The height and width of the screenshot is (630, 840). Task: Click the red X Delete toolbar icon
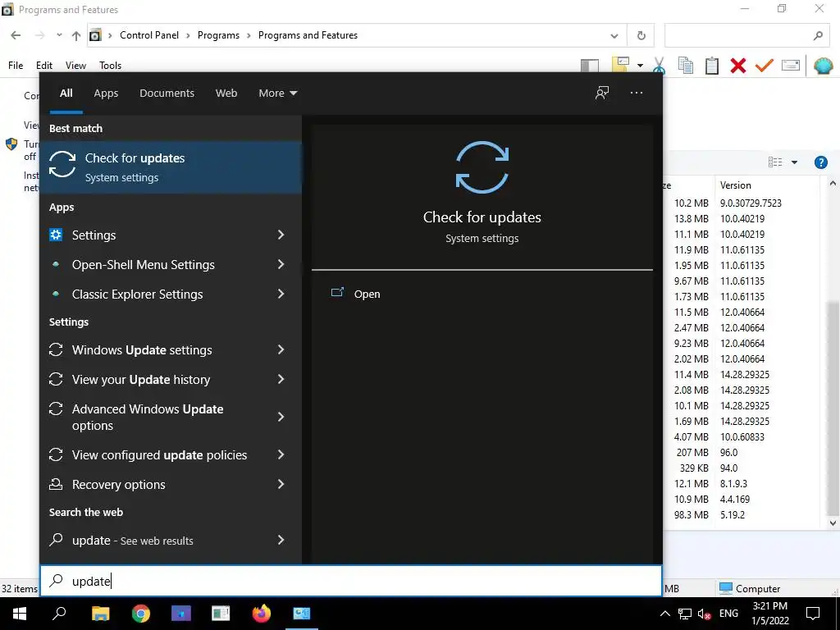(737, 66)
